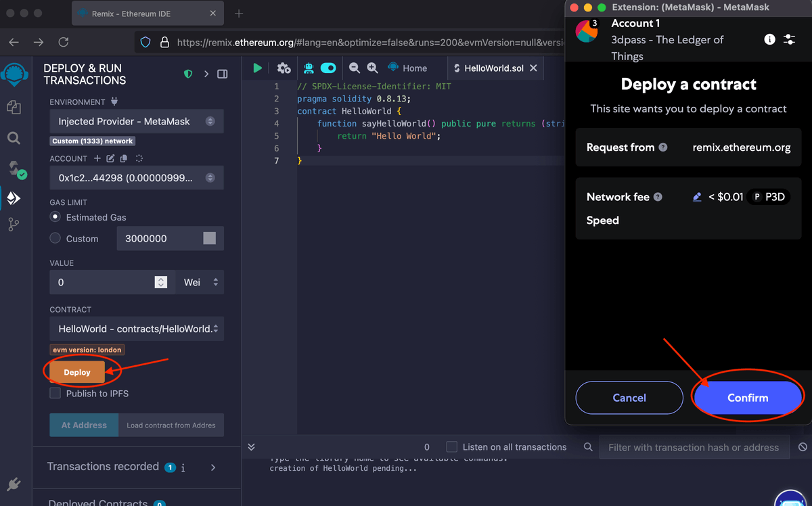Open the Git source control sidebar icon

[14, 225]
